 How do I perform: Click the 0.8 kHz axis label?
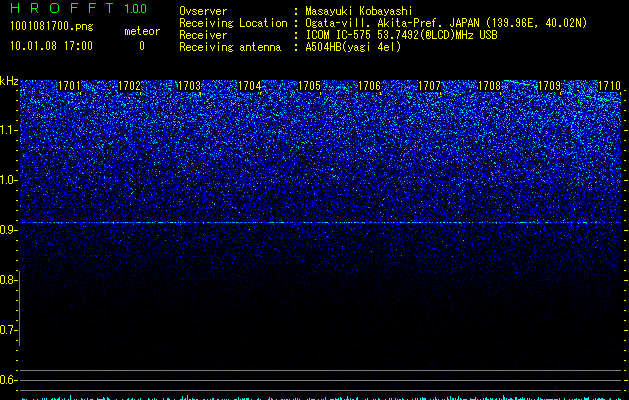tap(8, 280)
